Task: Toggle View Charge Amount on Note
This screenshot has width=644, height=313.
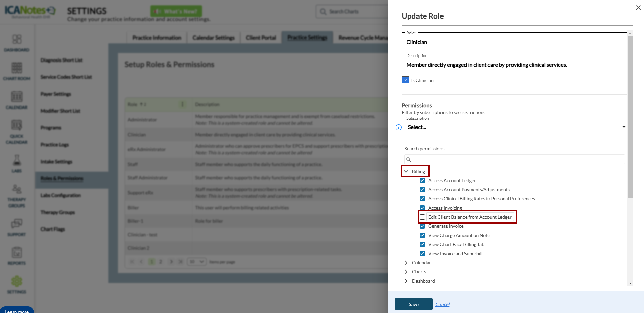Action: pyautogui.click(x=422, y=235)
